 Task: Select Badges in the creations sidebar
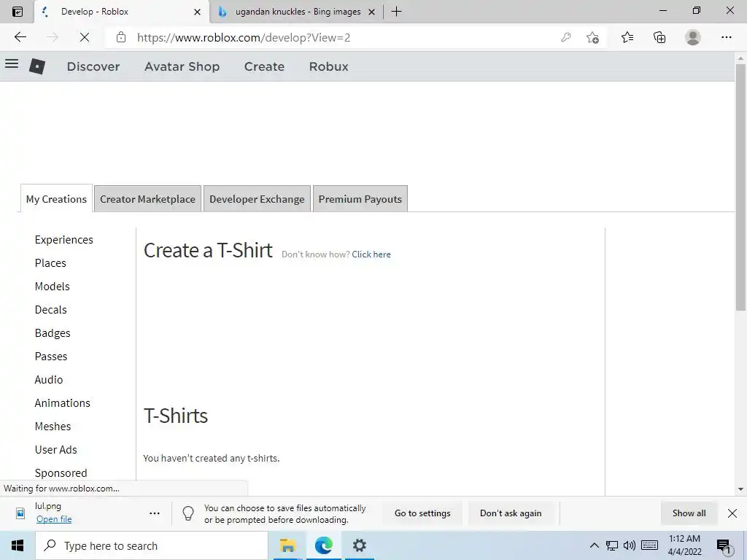tap(53, 333)
